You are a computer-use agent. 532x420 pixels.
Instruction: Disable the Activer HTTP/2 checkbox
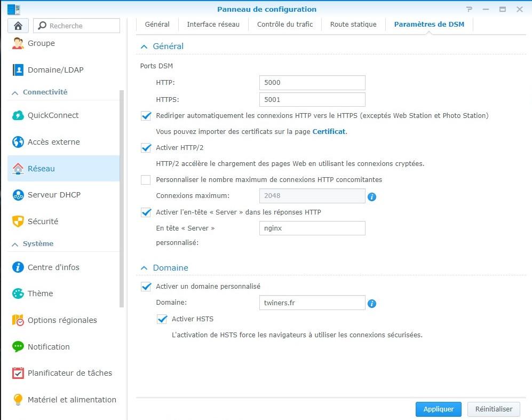pos(146,148)
